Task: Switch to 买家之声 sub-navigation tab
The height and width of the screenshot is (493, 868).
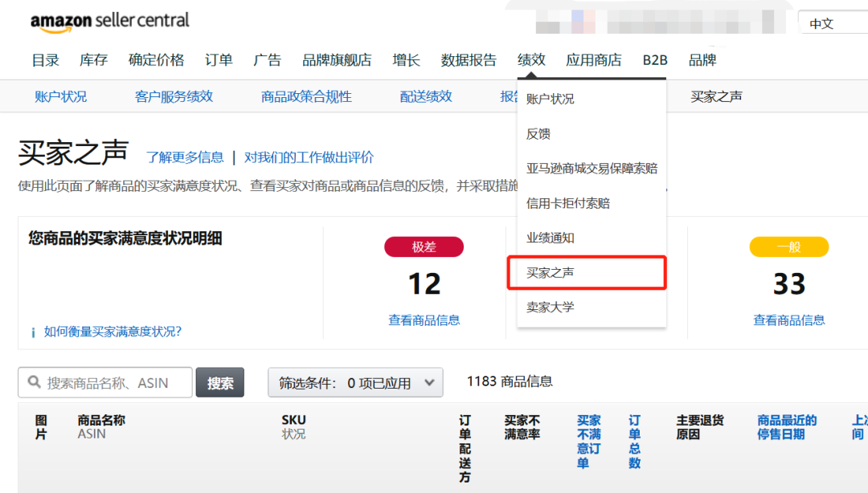Action: click(716, 97)
